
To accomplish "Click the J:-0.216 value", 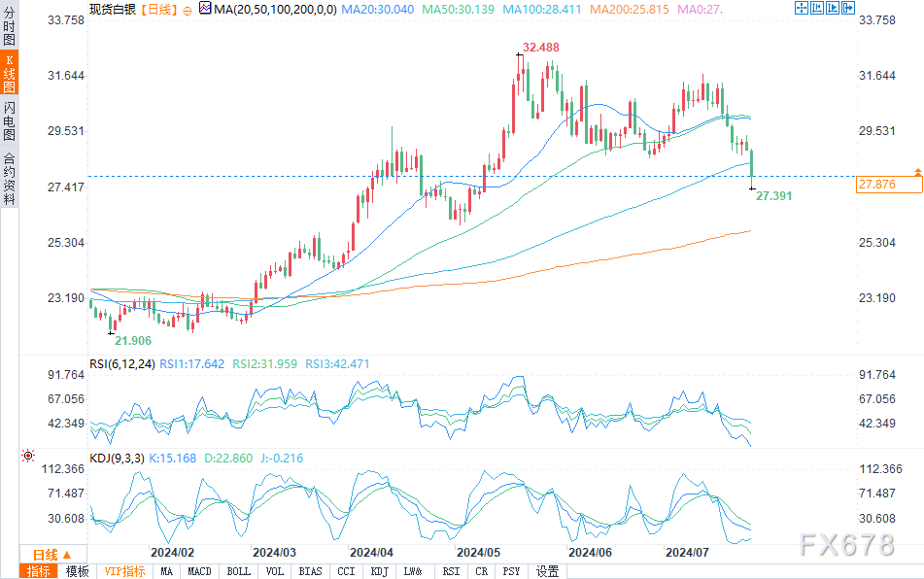I will click(x=282, y=459).
